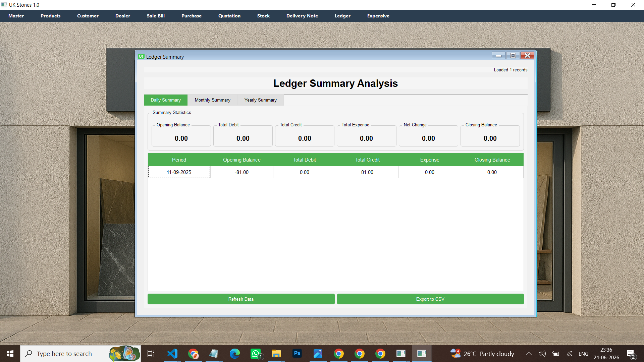
Task: Click the Qt icon in Ledger Summary title bar
Action: [x=141, y=56]
